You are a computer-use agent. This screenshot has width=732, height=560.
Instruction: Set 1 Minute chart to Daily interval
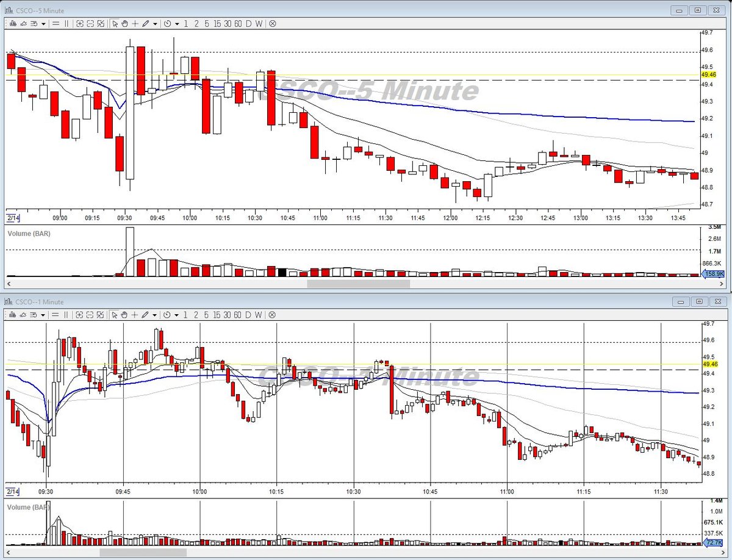click(x=248, y=315)
